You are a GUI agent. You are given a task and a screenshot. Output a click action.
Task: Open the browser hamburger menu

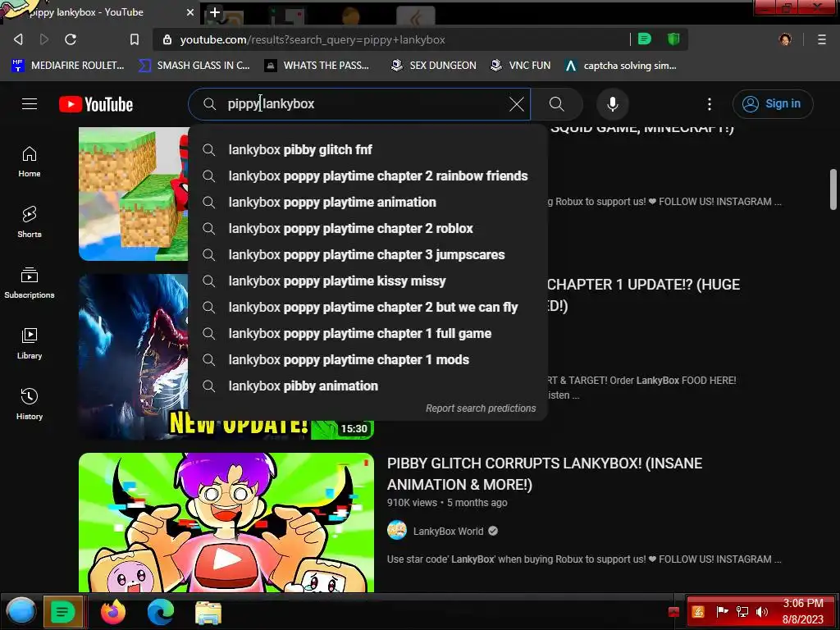821,39
